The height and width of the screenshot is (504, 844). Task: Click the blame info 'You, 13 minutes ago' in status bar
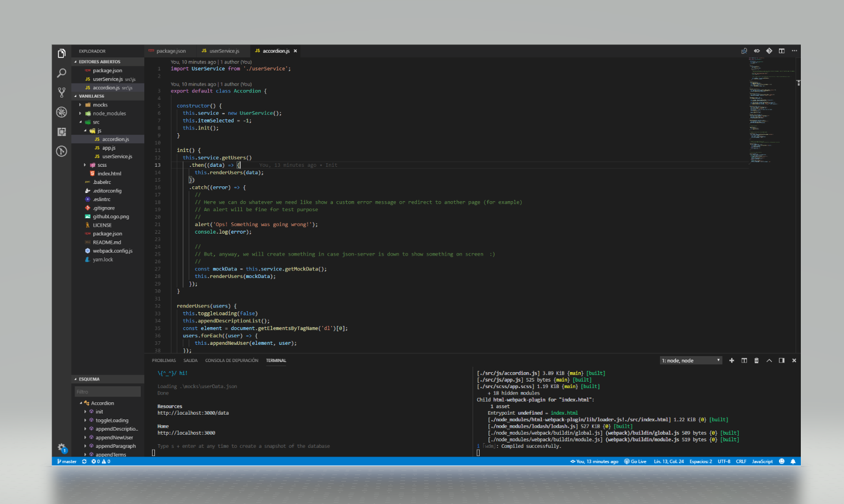coord(594,461)
